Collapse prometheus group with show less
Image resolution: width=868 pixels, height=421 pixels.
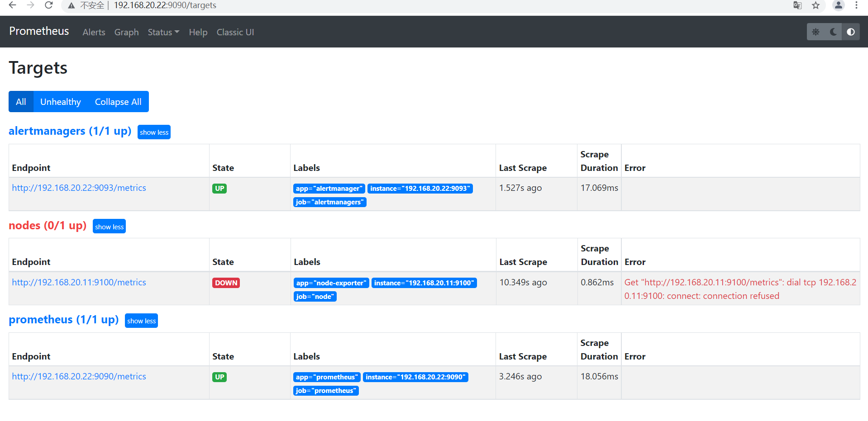pos(141,321)
